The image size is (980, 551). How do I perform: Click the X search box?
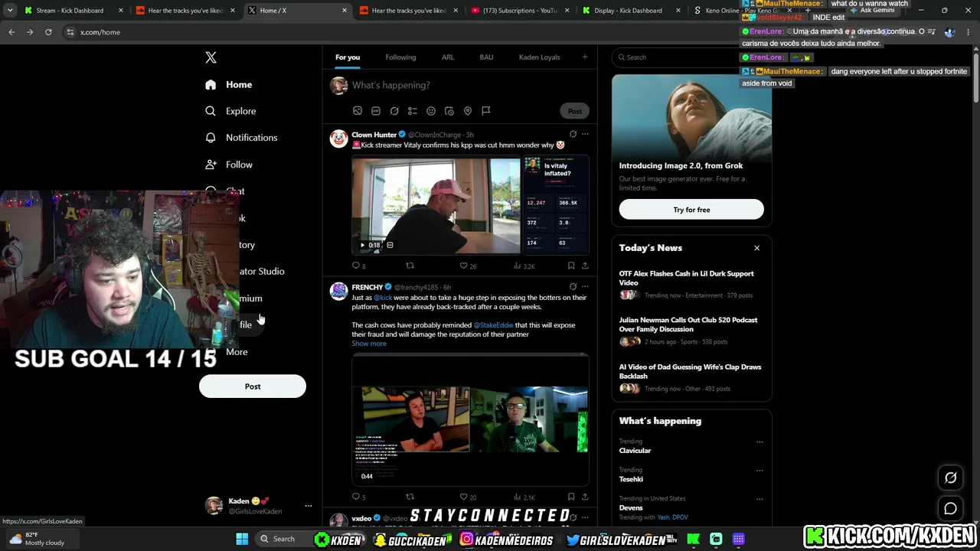(691, 57)
